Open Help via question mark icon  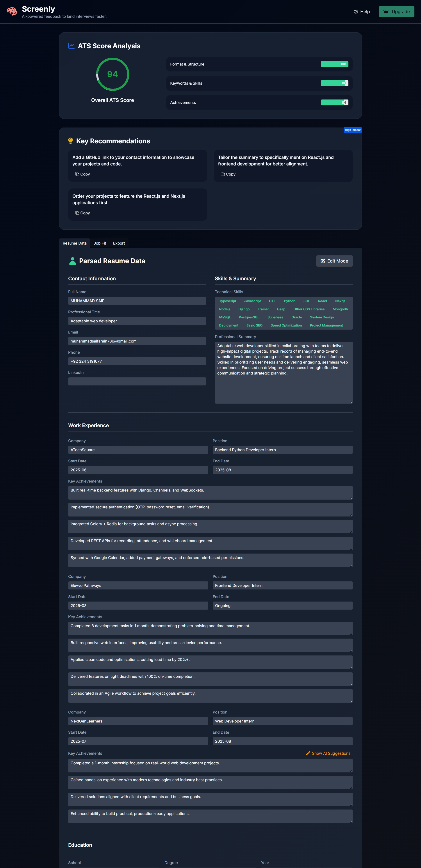coord(356,12)
